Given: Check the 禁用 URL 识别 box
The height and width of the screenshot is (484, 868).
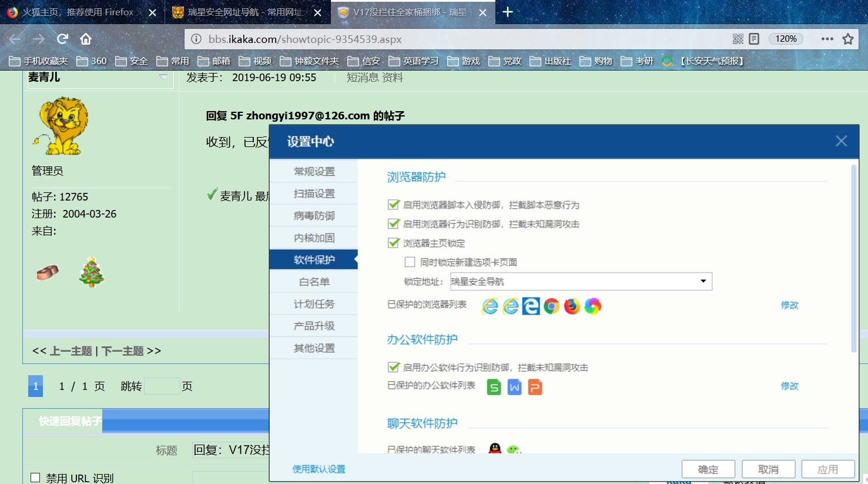Looking at the screenshot, I should pyautogui.click(x=35, y=478).
